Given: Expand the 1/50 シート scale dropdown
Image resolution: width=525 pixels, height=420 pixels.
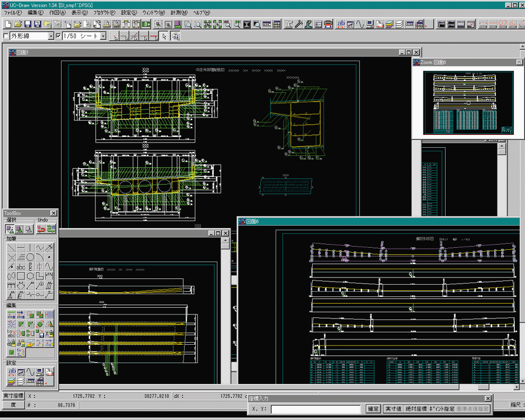Looking at the screenshot, I should (103, 36).
